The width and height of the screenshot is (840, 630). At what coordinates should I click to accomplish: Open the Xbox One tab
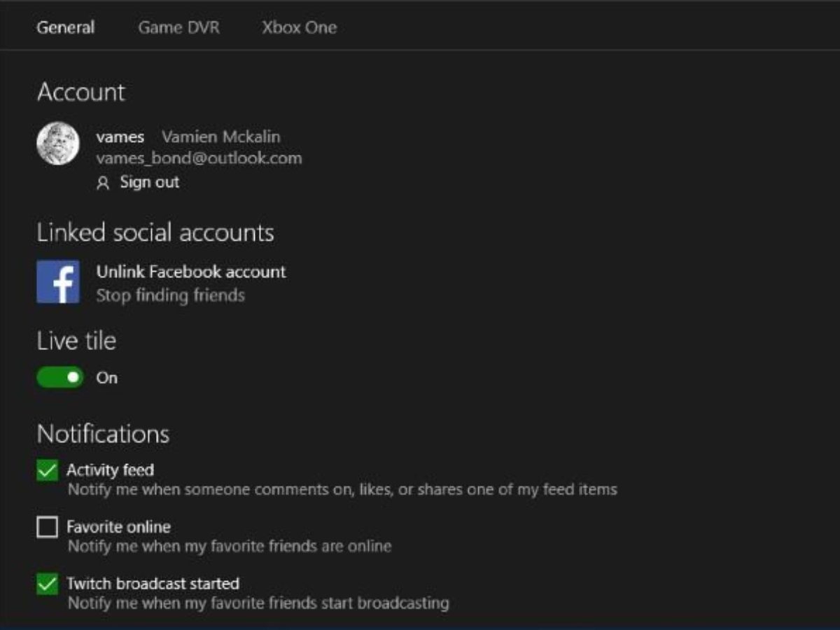299,28
